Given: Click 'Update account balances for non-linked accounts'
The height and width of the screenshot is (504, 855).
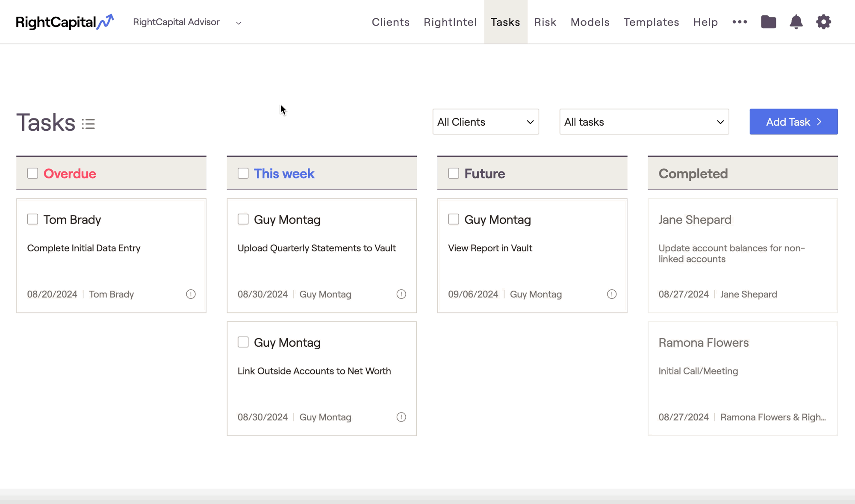Looking at the screenshot, I should [x=731, y=253].
